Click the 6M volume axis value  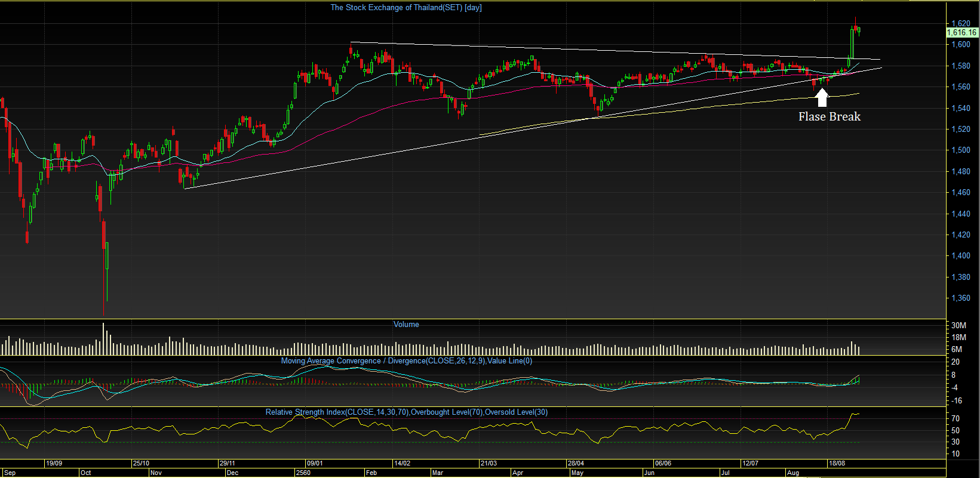point(956,349)
